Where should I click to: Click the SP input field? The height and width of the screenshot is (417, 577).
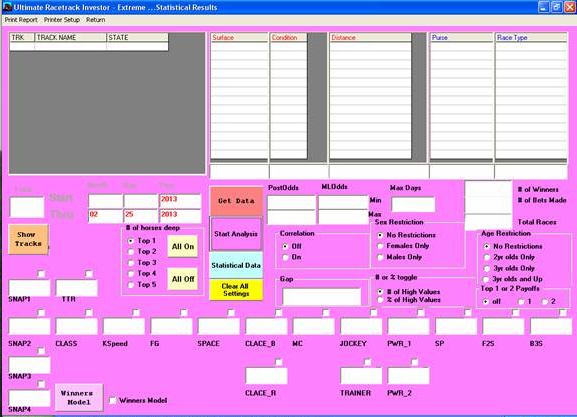pyautogui.click(x=456, y=327)
